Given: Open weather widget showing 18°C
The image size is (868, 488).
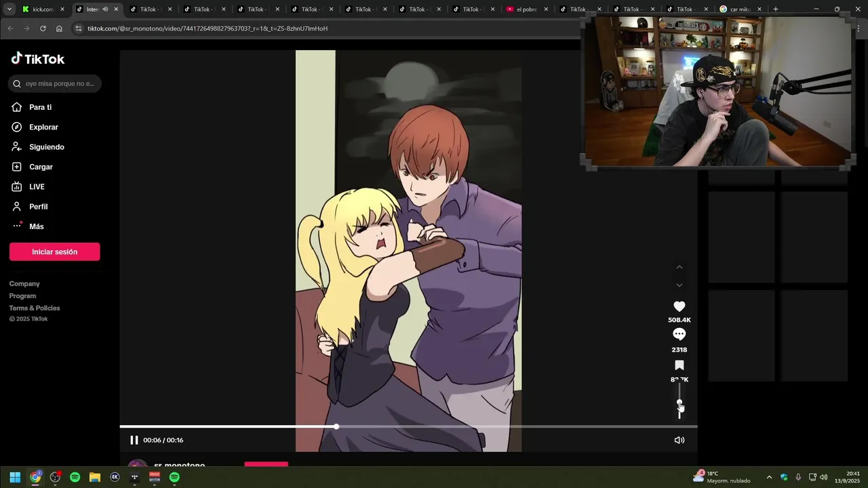Looking at the screenshot, I should pyautogui.click(x=722, y=477).
